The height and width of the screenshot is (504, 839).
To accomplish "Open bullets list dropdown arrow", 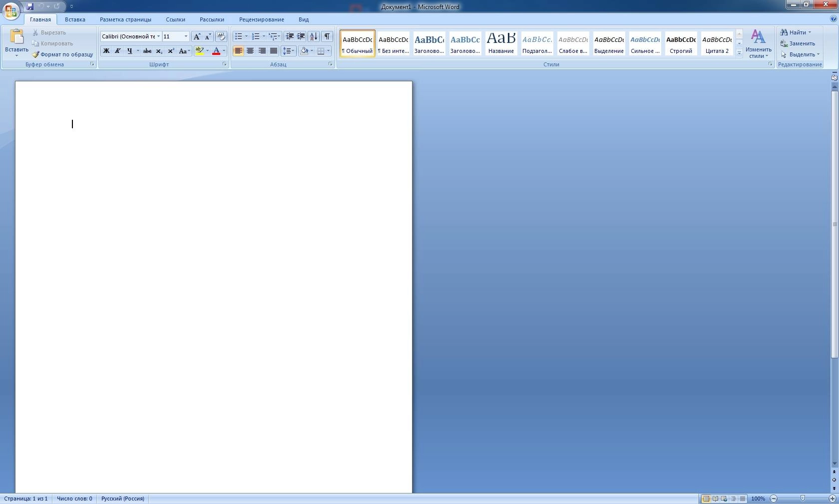I will pos(246,36).
